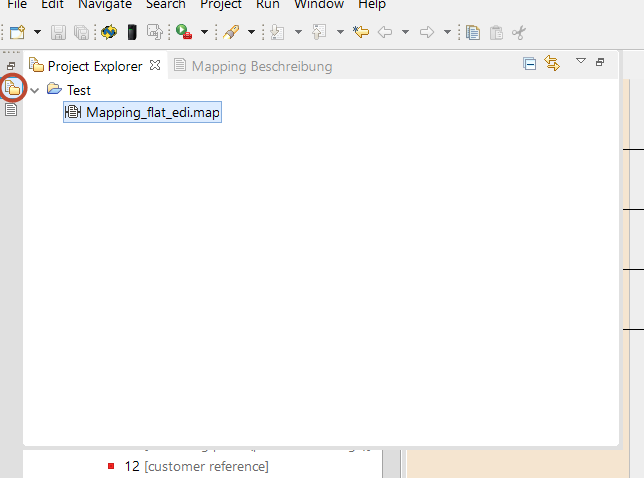The image size is (644, 478).
Task: Close the Project Explorer tab
Action: point(154,66)
